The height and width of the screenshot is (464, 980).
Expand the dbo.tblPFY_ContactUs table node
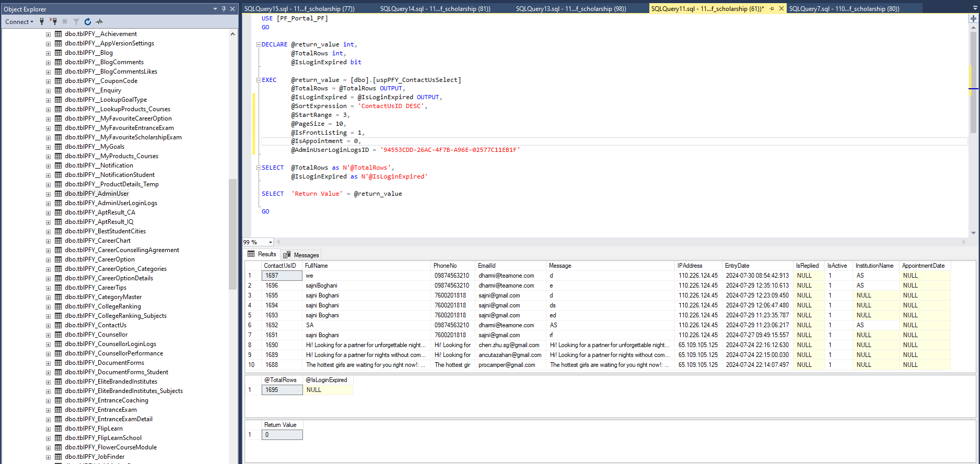[x=48, y=325]
